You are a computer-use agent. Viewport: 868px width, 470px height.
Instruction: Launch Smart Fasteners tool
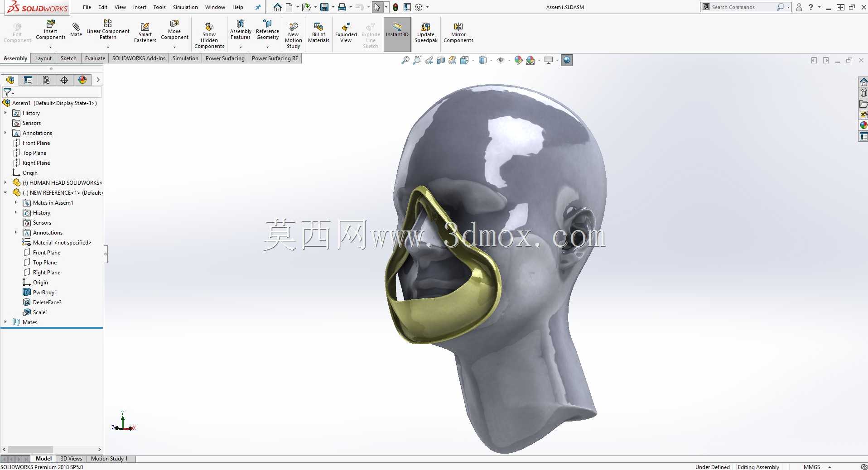coord(145,33)
